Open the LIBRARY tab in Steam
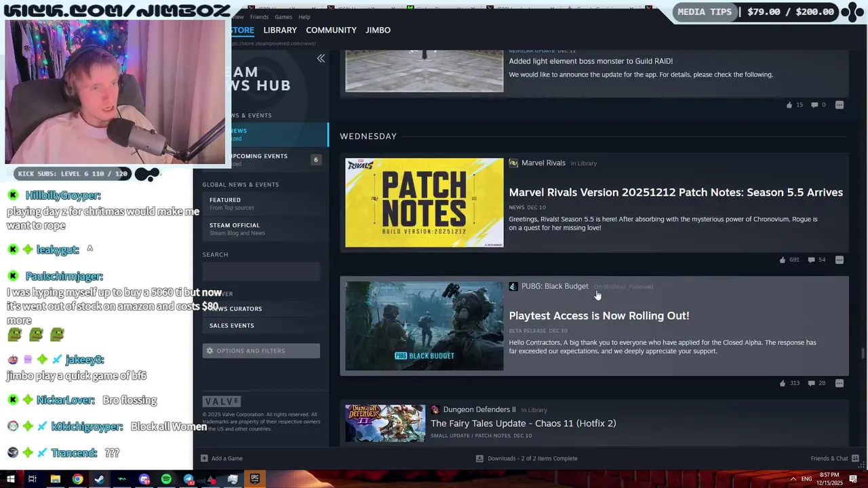The width and height of the screenshot is (868, 488). click(x=280, y=30)
